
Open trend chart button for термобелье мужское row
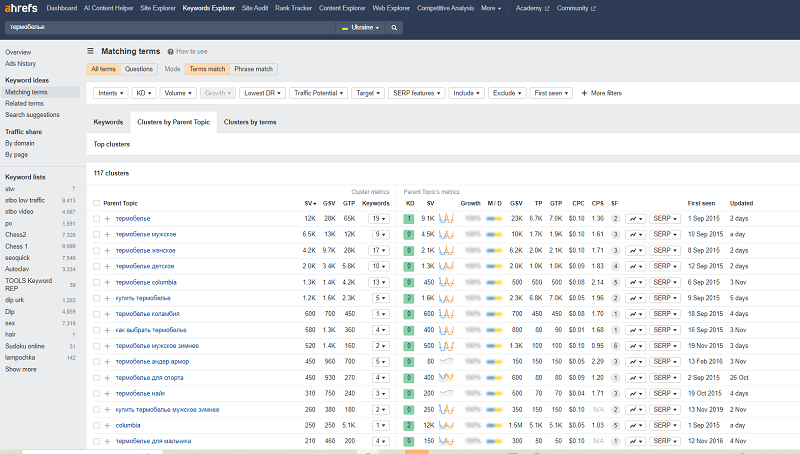[636, 235]
